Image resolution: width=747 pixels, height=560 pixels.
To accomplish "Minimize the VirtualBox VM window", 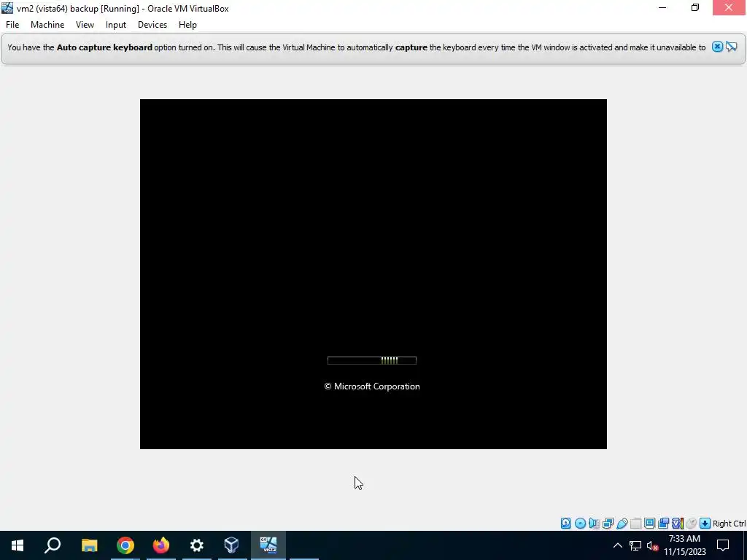I will 662,8.
